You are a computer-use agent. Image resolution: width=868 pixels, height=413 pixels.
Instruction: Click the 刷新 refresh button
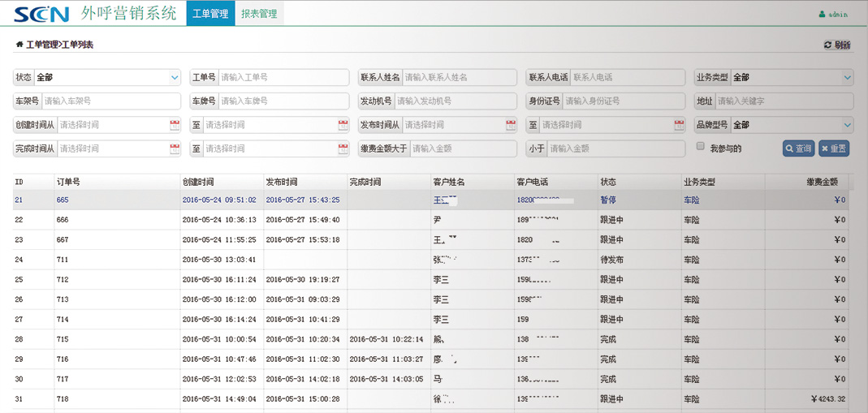tap(837, 45)
